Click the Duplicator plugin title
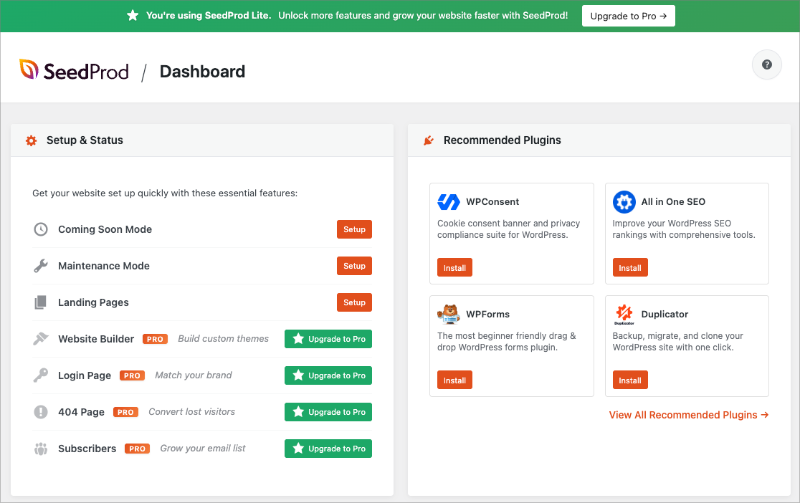The height and width of the screenshot is (503, 800). pos(665,314)
